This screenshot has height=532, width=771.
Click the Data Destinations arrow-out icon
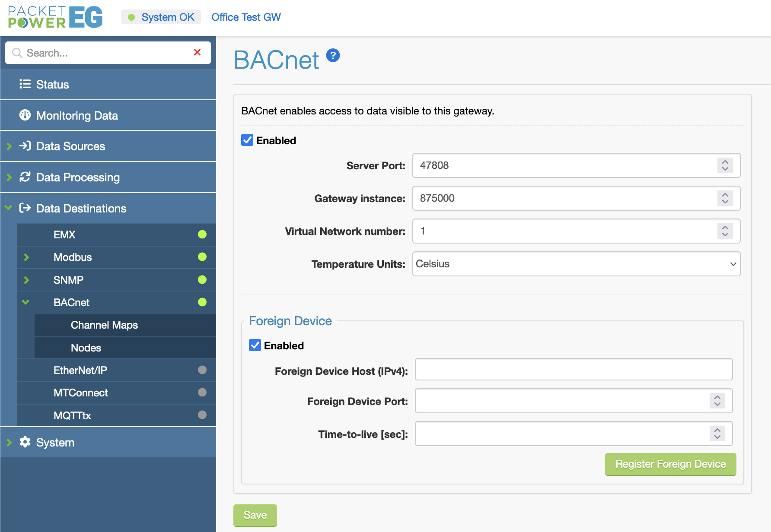25,208
